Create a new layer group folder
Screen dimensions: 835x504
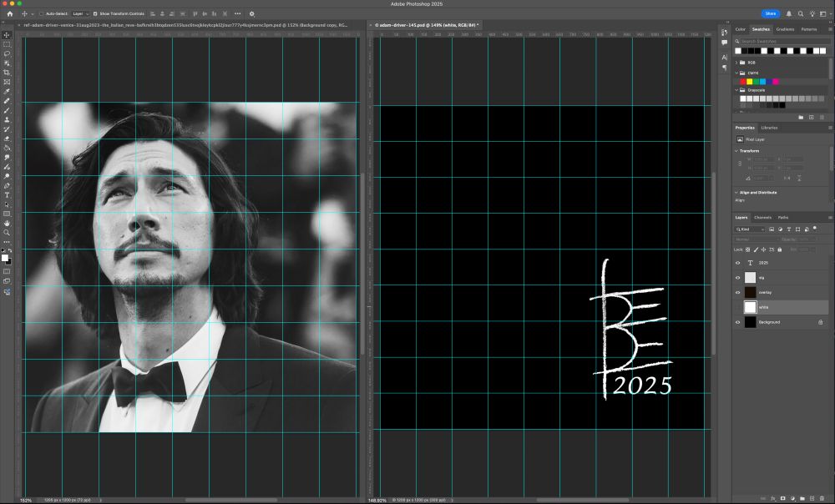tap(802, 499)
